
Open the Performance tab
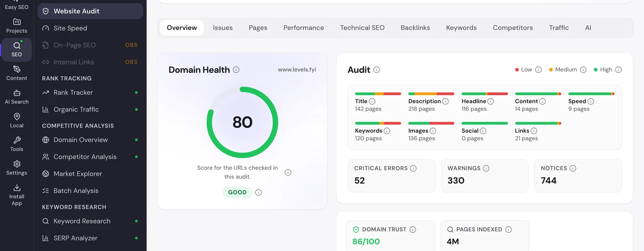pos(304,28)
